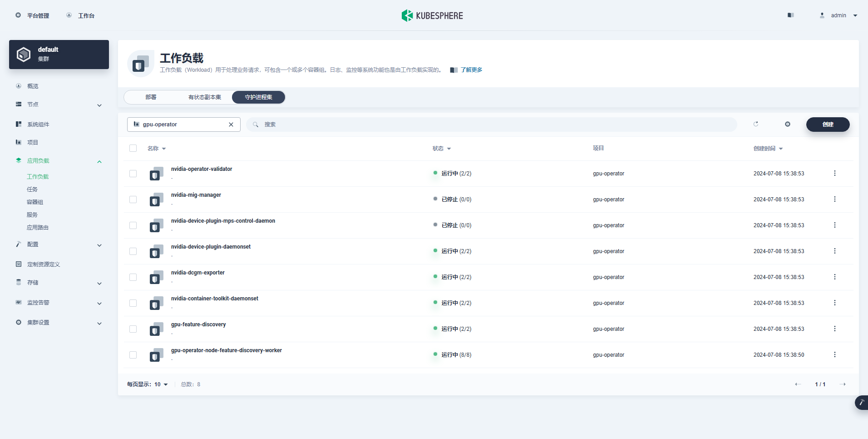
Task: Open 概览 overview in sidebar
Action: click(33, 86)
